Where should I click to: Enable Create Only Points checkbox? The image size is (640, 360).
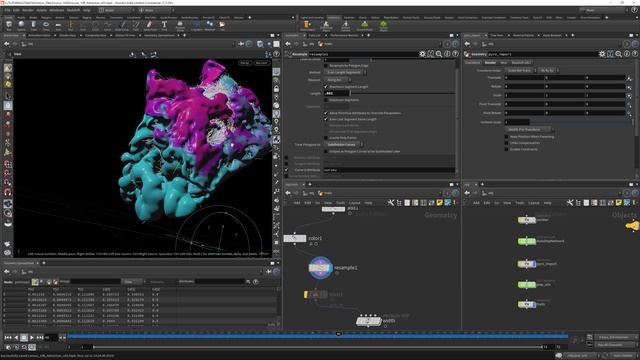click(x=326, y=138)
